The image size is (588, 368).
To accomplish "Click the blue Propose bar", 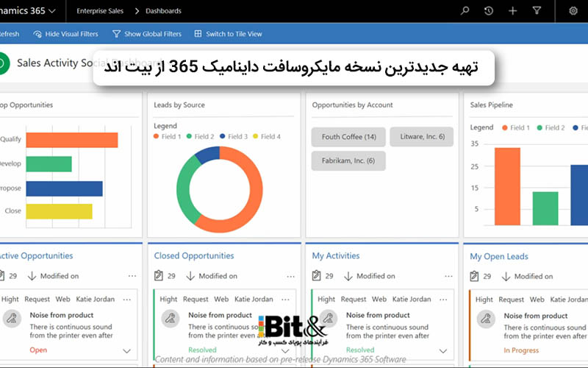I will 64,188.
